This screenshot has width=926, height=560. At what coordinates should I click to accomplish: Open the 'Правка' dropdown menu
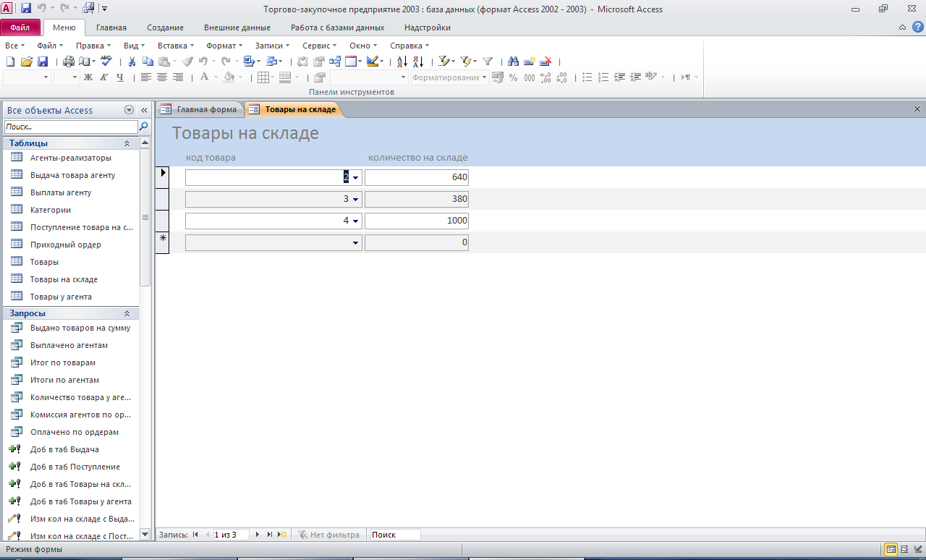coord(94,46)
